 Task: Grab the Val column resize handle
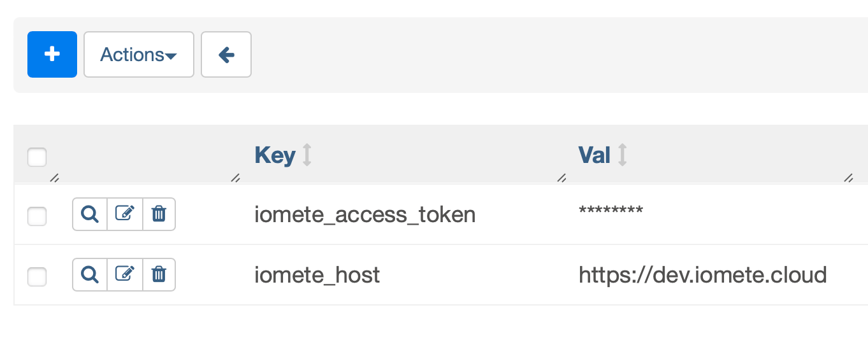[x=848, y=178]
